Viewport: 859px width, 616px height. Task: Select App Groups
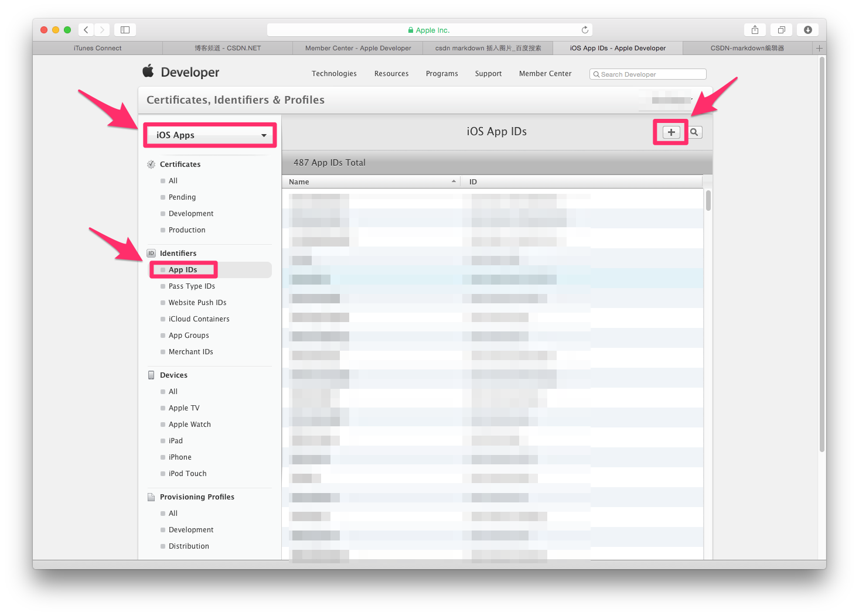click(189, 336)
